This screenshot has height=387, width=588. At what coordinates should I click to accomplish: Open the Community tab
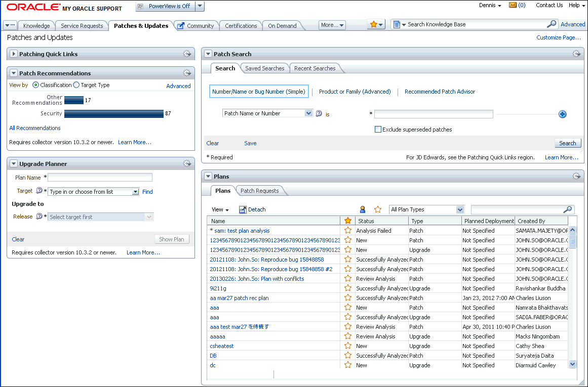tap(196, 26)
